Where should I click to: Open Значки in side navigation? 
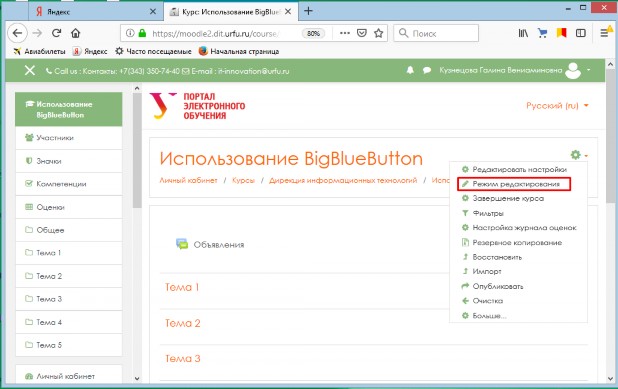tap(69, 161)
